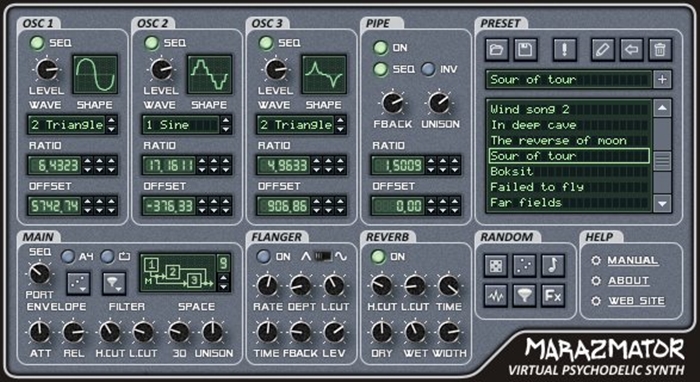Click the OSC 1 ratio field 6.4323
700x382 pixels.
tap(54, 166)
